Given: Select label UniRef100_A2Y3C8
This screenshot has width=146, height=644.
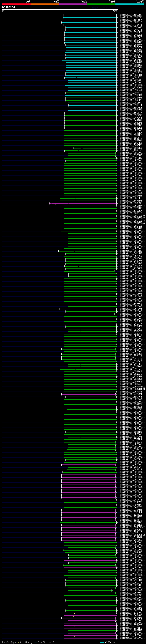Looking at the screenshot, I should [x=131, y=37].
